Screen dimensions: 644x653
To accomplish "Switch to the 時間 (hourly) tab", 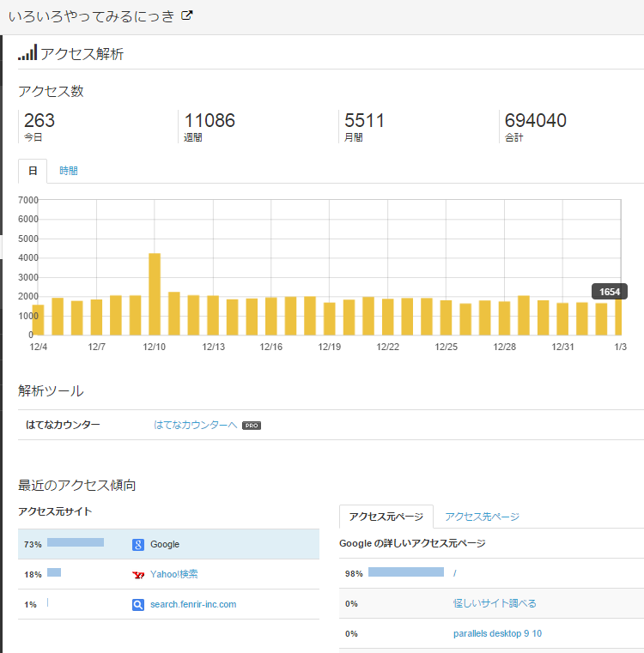I will (x=69, y=171).
